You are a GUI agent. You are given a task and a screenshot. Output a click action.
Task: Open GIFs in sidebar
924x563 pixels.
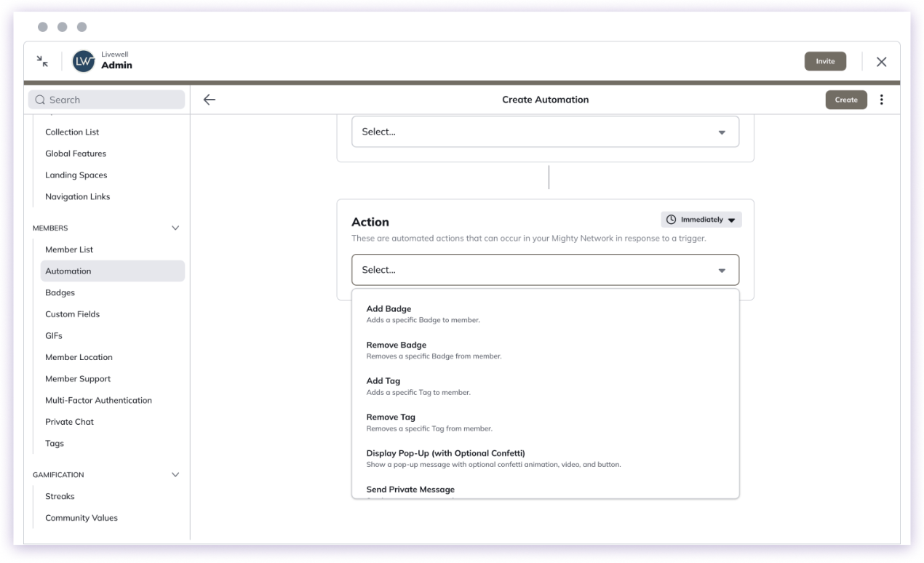(x=54, y=336)
